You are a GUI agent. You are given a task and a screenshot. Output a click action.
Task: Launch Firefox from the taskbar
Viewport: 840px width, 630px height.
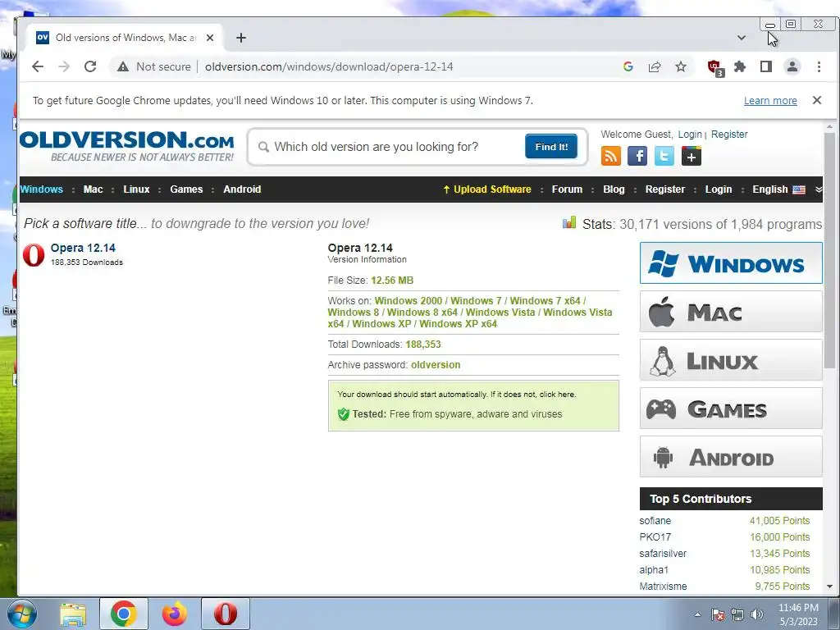tap(175, 614)
